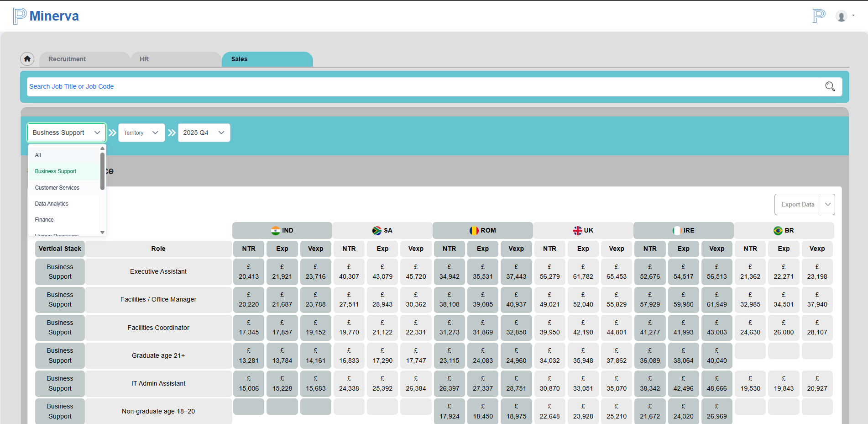Click the India flag IND column header

tap(282, 230)
